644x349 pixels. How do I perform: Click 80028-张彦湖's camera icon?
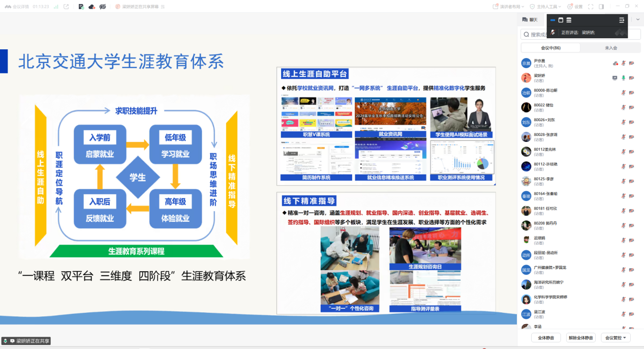(632, 137)
